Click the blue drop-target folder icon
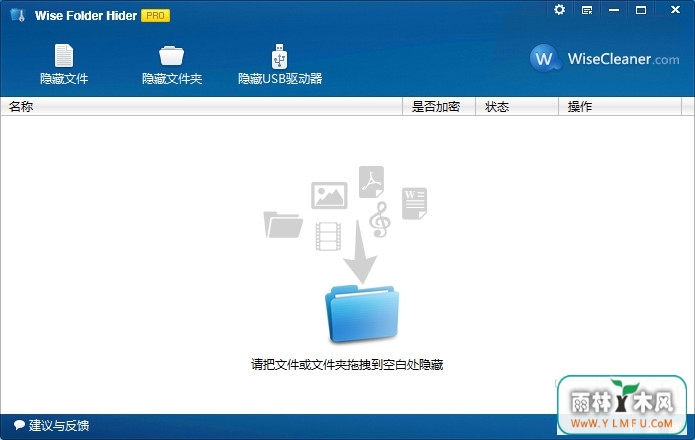This screenshot has height=440, width=695. 362,314
